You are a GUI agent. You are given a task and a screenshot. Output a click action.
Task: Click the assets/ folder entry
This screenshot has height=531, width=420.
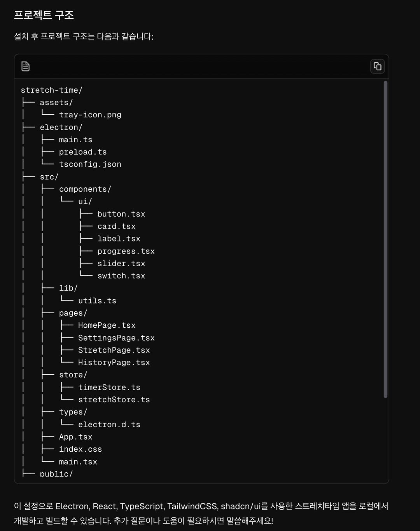click(x=56, y=103)
